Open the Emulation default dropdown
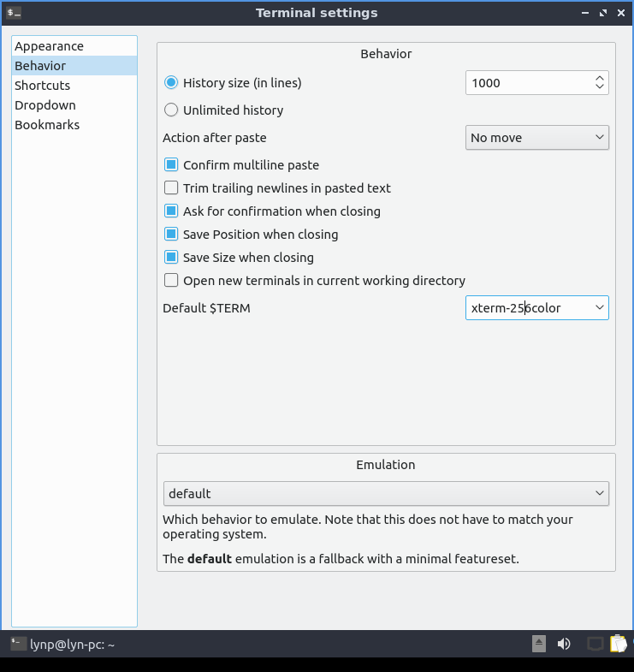The height and width of the screenshot is (672, 634). pyautogui.click(x=385, y=494)
